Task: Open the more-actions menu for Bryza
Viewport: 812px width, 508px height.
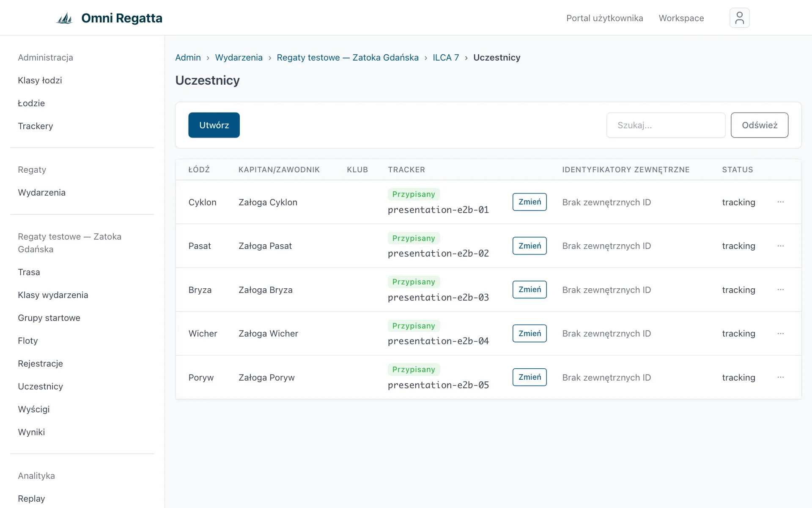Action: (x=781, y=290)
